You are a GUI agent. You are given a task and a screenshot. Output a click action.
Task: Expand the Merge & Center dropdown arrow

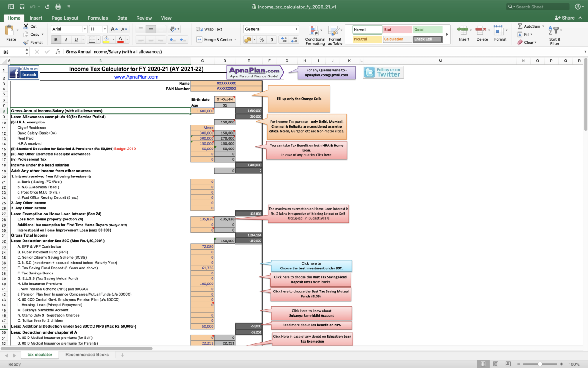(235, 40)
